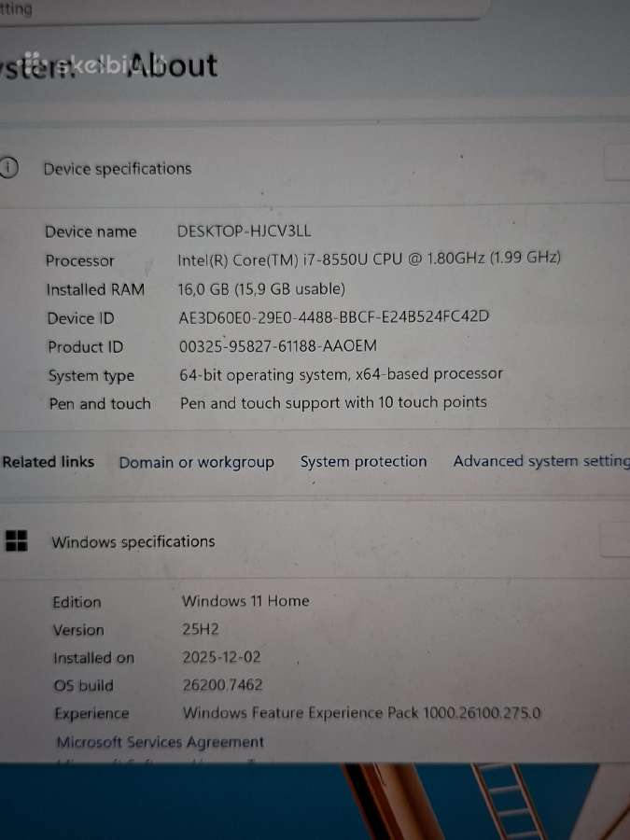This screenshot has width=630, height=840.
Task: Click the Related links label
Action: tap(49, 462)
